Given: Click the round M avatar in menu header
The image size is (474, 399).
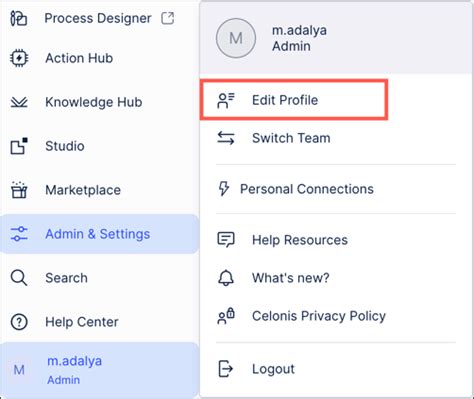Looking at the screenshot, I should [236, 38].
